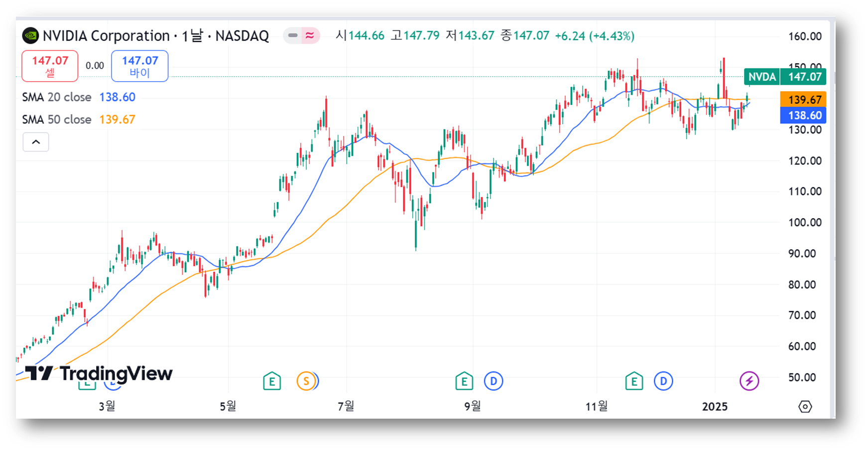Click the 110.00 price axis label

coord(805,191)
